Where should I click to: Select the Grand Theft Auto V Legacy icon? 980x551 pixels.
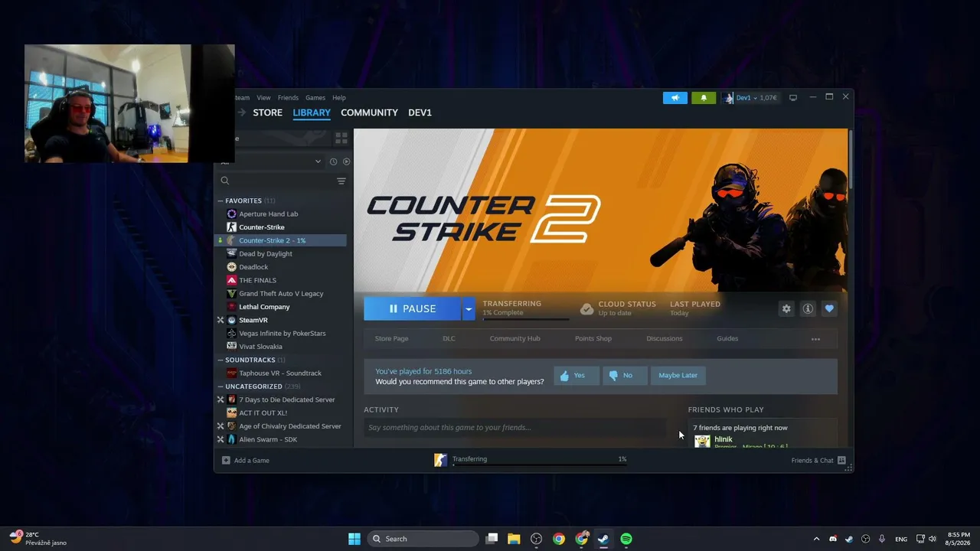tap(232, 294)
